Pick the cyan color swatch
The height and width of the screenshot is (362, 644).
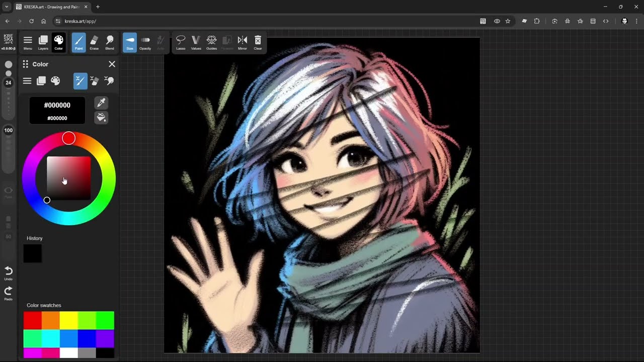point(51,338)
